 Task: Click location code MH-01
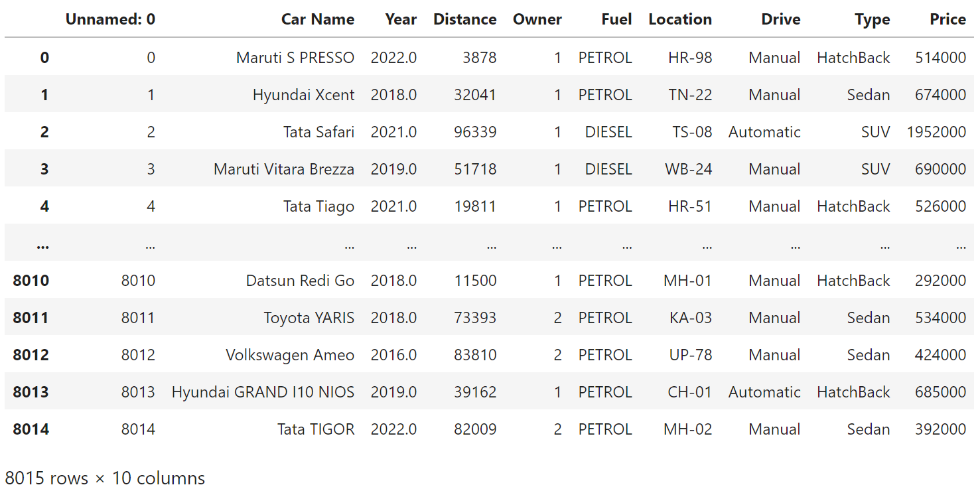point(688,281)
